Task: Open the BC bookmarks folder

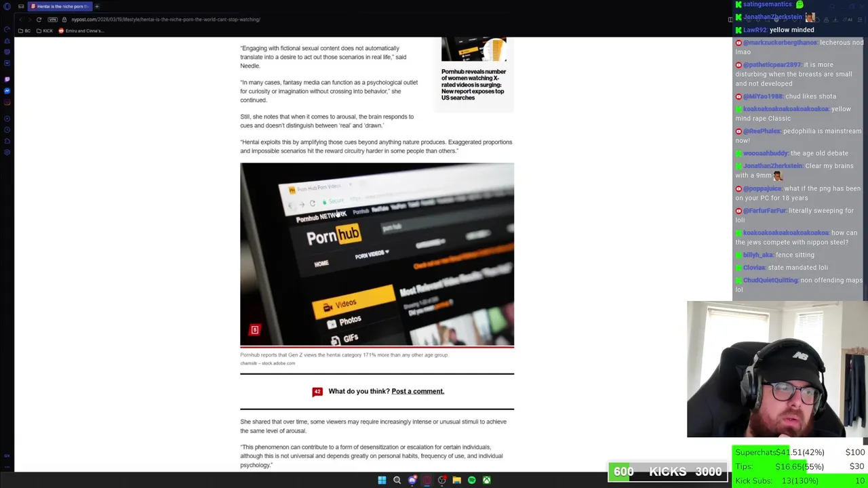Action: [x=25, y=31]
